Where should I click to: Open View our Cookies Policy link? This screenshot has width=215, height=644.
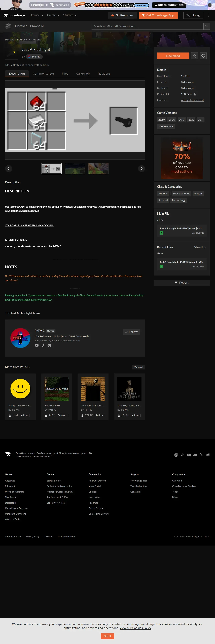[x=135, y=628]
